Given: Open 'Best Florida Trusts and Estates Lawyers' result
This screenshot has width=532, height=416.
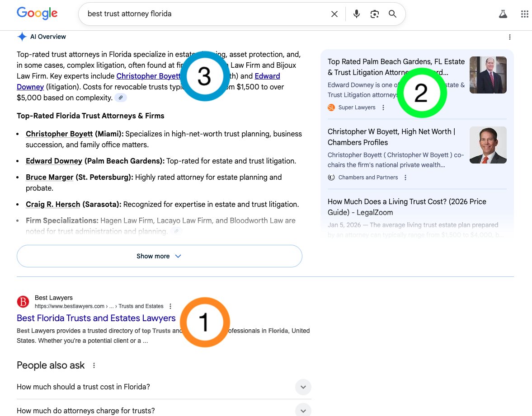Looking at the screenshot, I should coord(96,318).
